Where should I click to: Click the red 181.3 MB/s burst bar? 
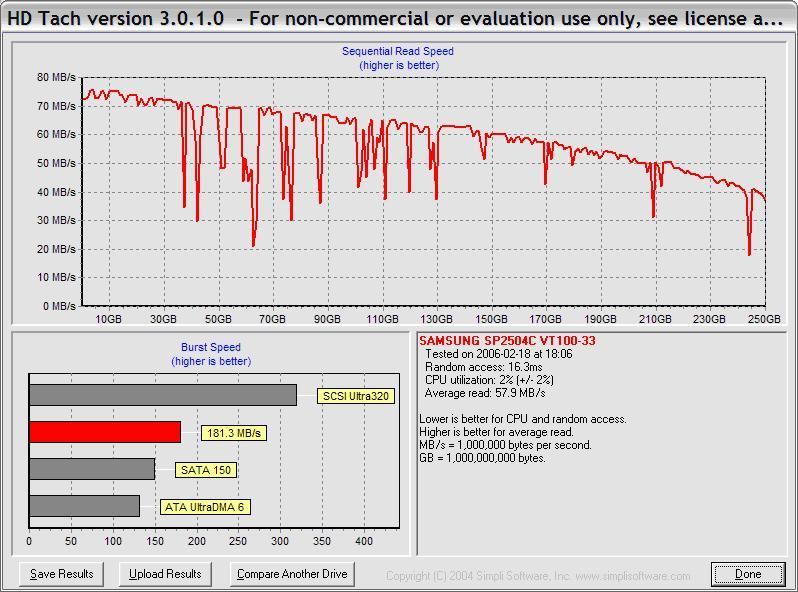point(105,432)
